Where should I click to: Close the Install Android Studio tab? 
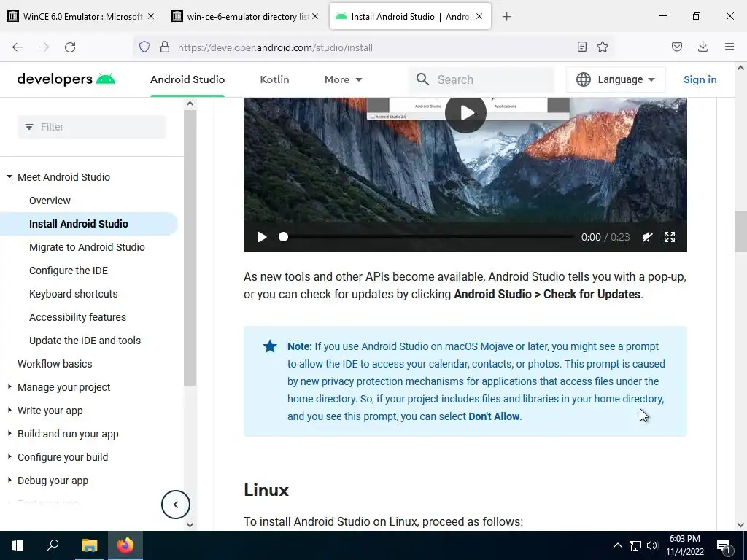[x=479, y=16]
